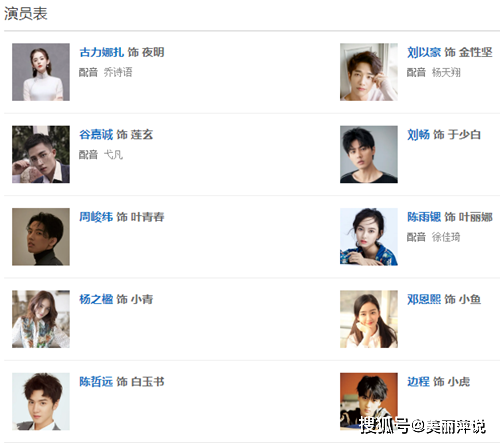Open the 古力娜扎 actor link

point(101,52)
